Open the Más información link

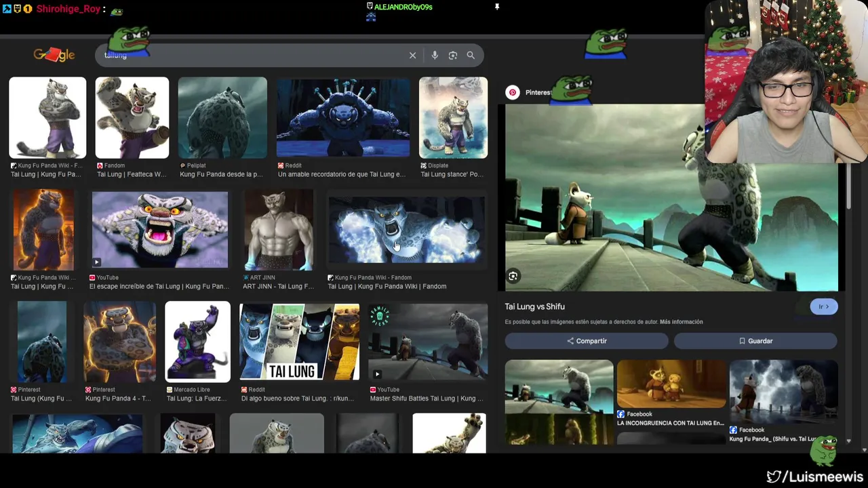[681, 322]
